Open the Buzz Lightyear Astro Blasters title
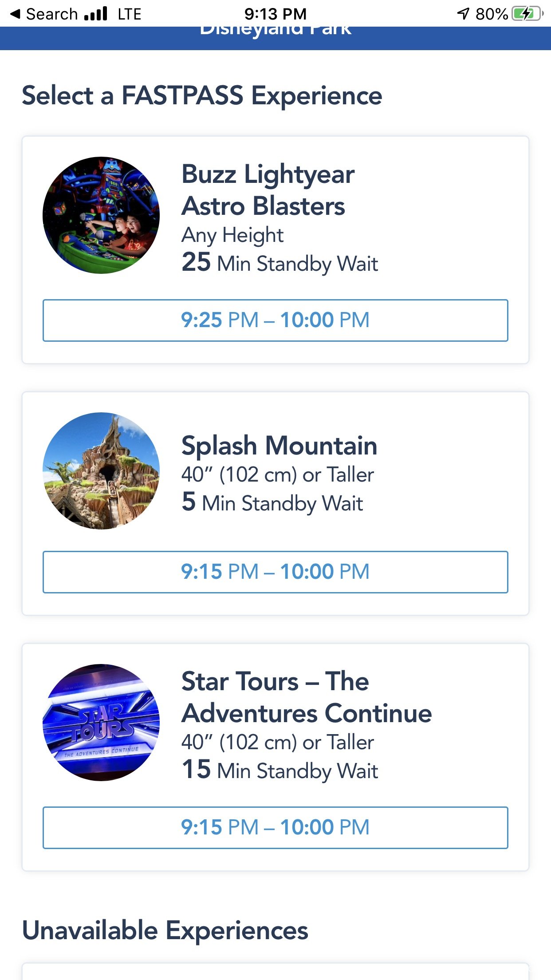Image resolution: width=551 pixels, height=980 pixels. point(268,190)
